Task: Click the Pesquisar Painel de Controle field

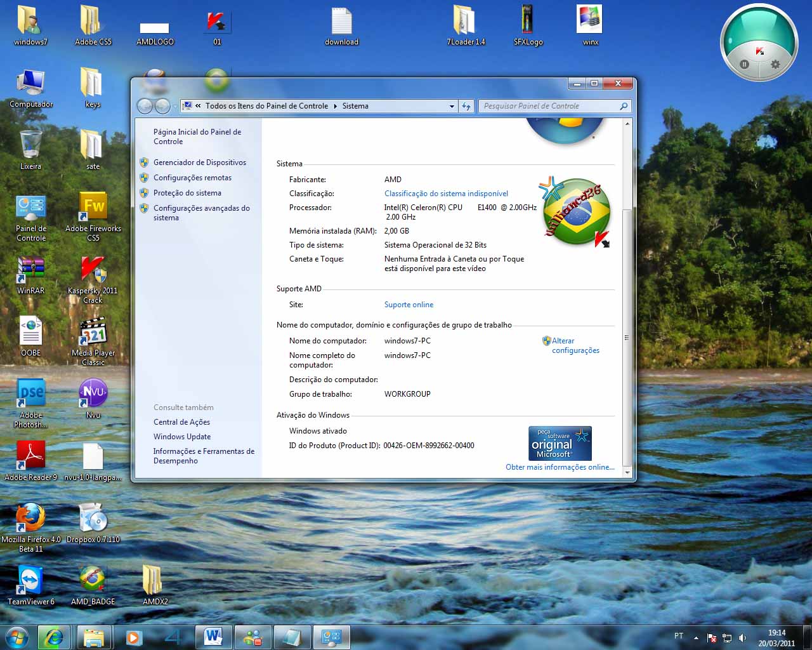Action: (549, 106)
